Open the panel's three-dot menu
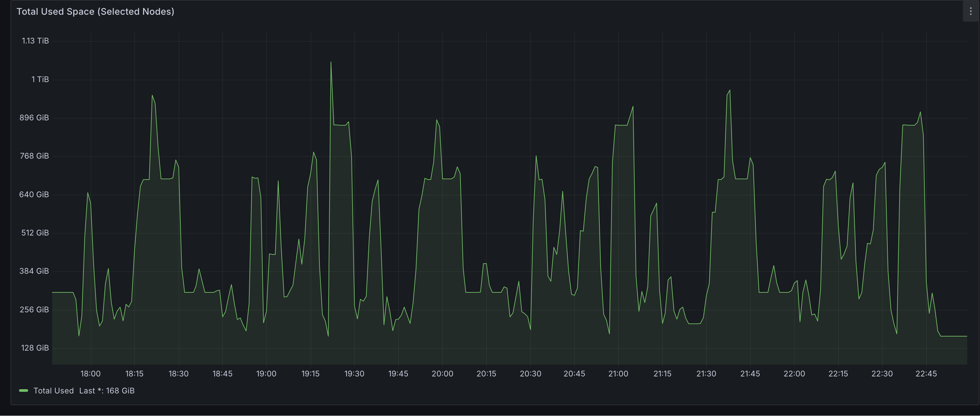This screenshot has width=980, height=416. tap(971, 11)
